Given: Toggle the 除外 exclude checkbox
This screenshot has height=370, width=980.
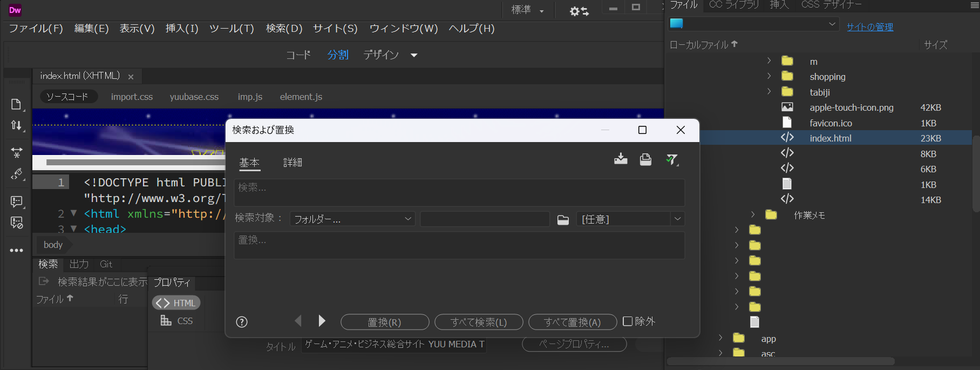Looking at the screenshot, I should (x=628, y=321).
